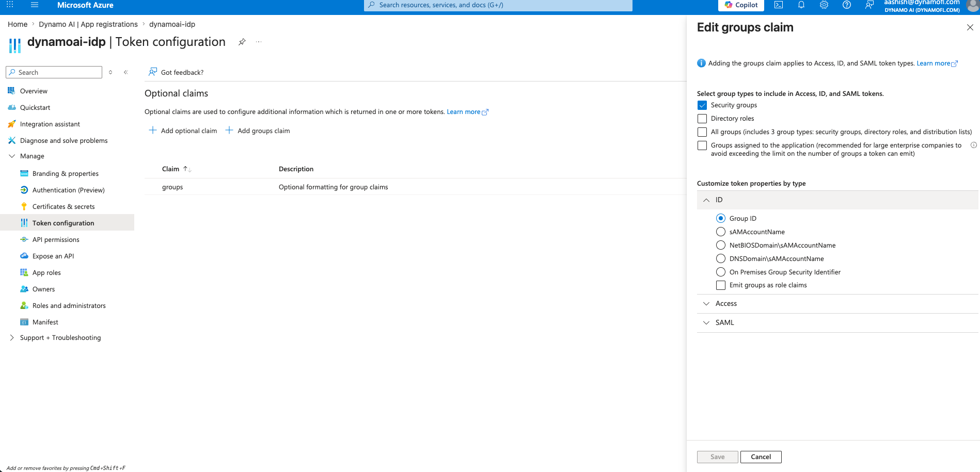Select NetBIOSDomain\sAMAccountName radio option
Screen dimensions: 980x472
(x=721, y=245)
